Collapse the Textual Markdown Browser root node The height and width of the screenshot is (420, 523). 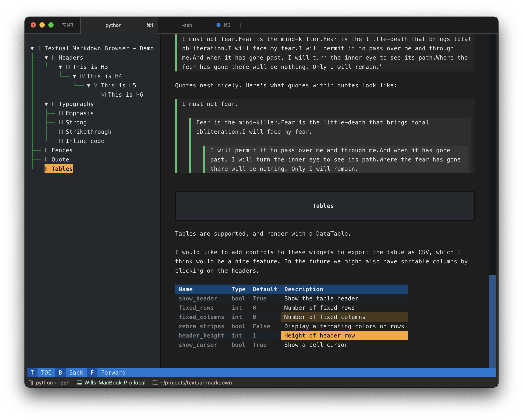click(x=32, y=49)
